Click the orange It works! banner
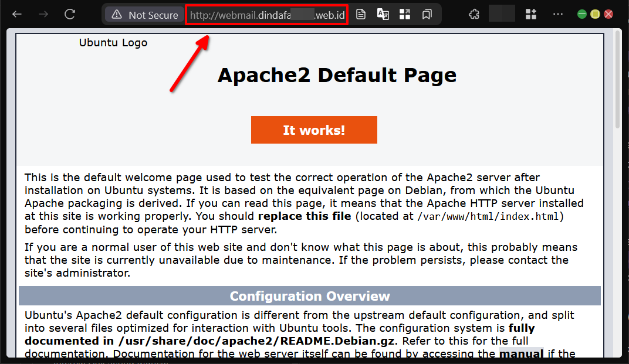Image resolution: width=629 pixels, height=364 pixels. point(314,130)
